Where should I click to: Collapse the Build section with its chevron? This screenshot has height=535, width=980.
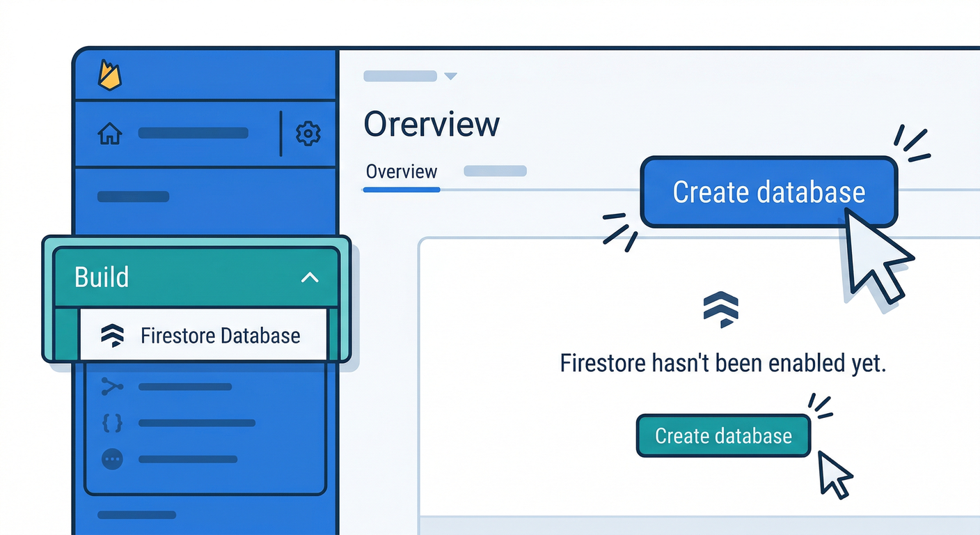[x=310, y=277]
